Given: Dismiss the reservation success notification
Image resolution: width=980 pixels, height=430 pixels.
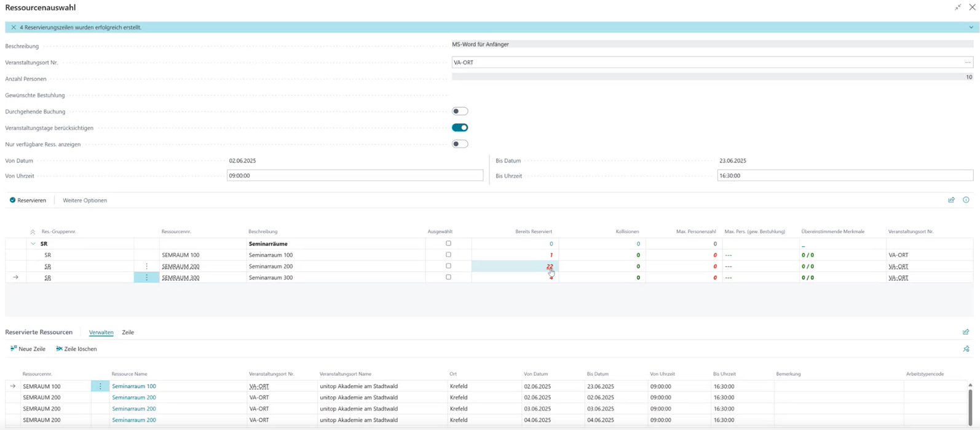Looking at the screenshot, I should [14, 28].
